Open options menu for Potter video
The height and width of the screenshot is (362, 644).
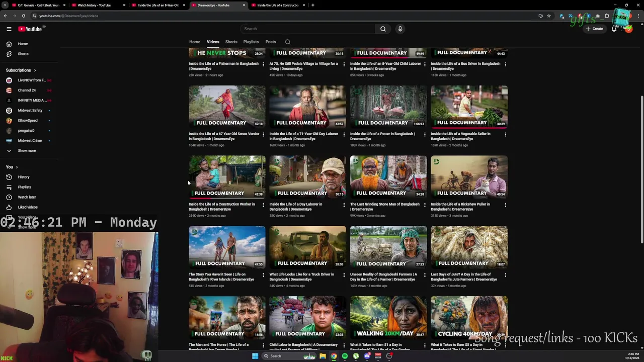click(425, 134)
